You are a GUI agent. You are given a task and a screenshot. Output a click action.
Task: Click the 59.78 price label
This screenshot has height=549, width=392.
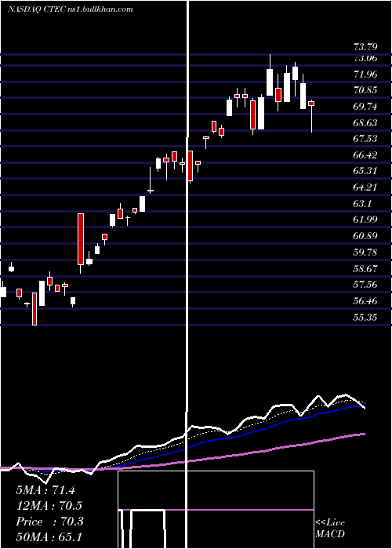pyautogui.click(x=366, y=253)
